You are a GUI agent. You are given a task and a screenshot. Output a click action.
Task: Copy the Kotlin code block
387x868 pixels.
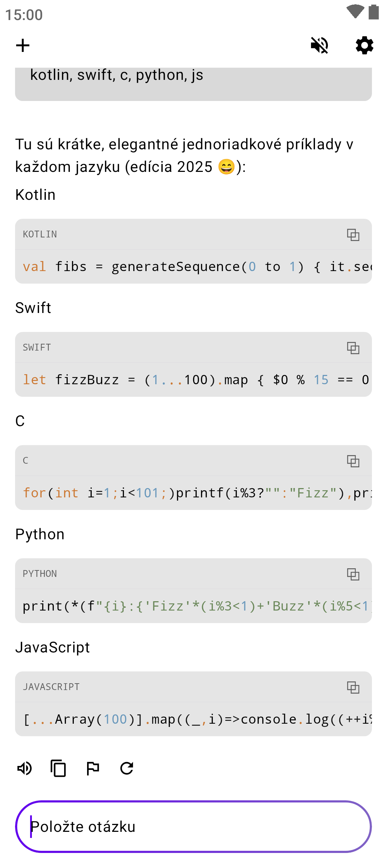tap(353, 235)
